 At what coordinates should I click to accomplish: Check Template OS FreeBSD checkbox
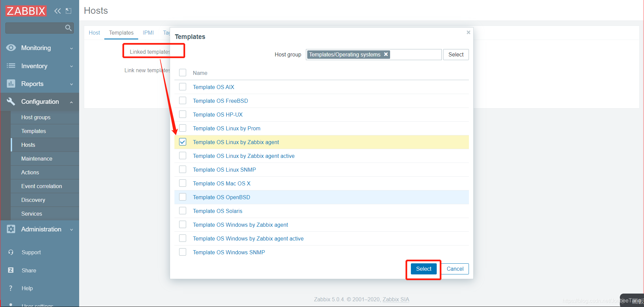182,100
